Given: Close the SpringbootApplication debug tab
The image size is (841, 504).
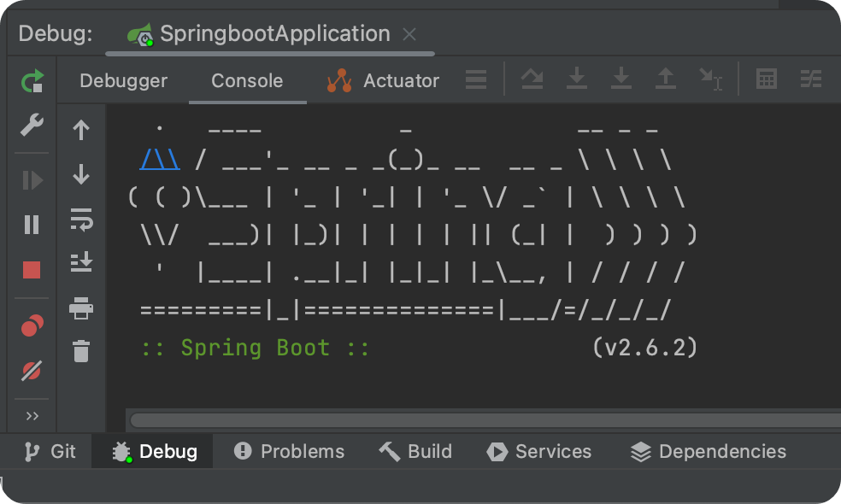Looking at the screenshot, I should click(409, 34).
